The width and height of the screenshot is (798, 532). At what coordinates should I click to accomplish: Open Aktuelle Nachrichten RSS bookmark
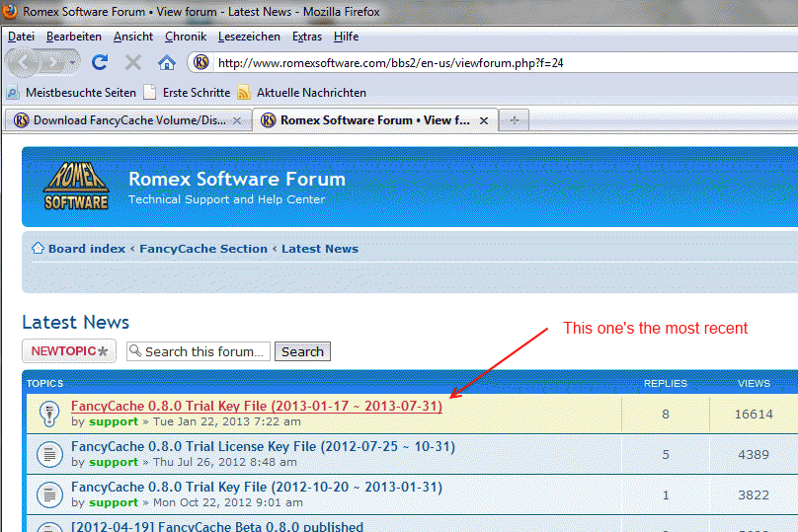[302, 93]
